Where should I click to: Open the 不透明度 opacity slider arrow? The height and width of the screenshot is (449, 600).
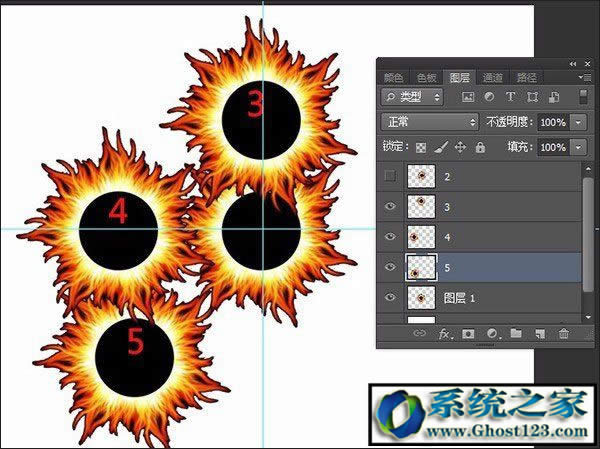coord(578,122)
